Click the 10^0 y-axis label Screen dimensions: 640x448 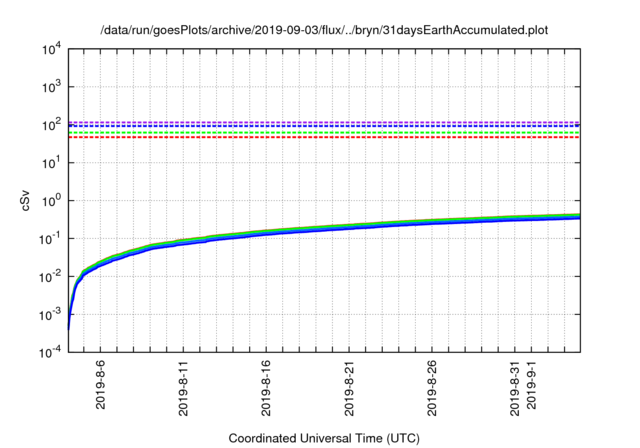[x=51, y=201]
